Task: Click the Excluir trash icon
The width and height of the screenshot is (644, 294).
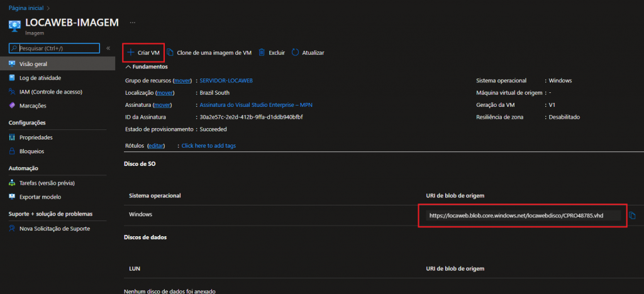Action: [262, 53]
